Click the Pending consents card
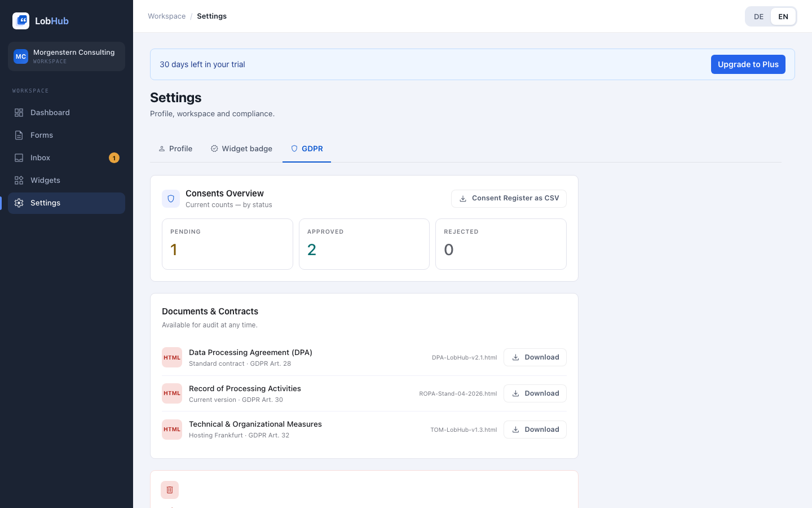The height and width of the screenshot is (508, 812). coord(227,244)
